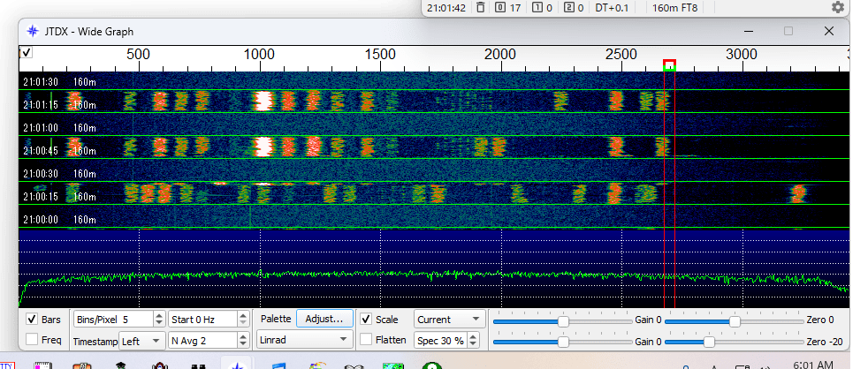Click the boxed 2 counter icon
Viewport: 868px width, 369px height.
567,8
